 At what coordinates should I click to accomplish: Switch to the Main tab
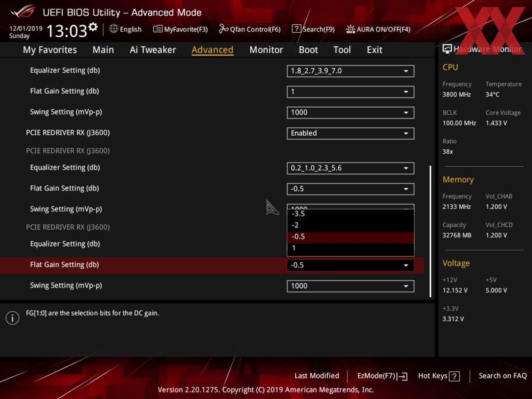103,50
